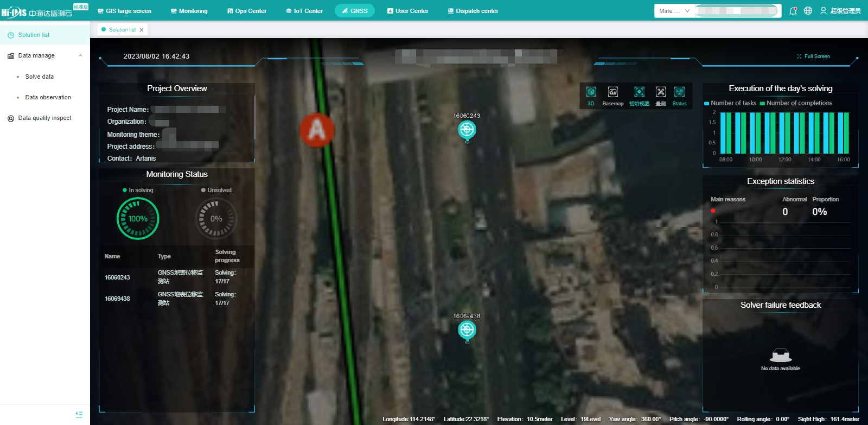Click the red A marker on map
The height and width of the screenshot is (425, 868).
coord(317,130)
